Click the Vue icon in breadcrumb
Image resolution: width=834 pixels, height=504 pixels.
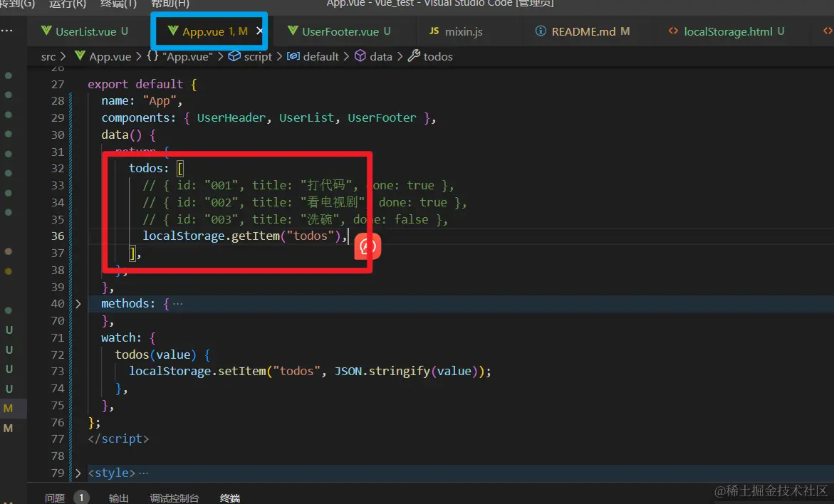click(x=80, y=56)
